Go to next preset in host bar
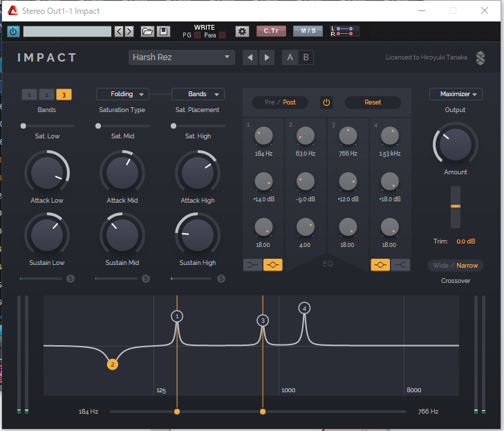The width and height of the screenshot is (504, 431). pos(129,31)
